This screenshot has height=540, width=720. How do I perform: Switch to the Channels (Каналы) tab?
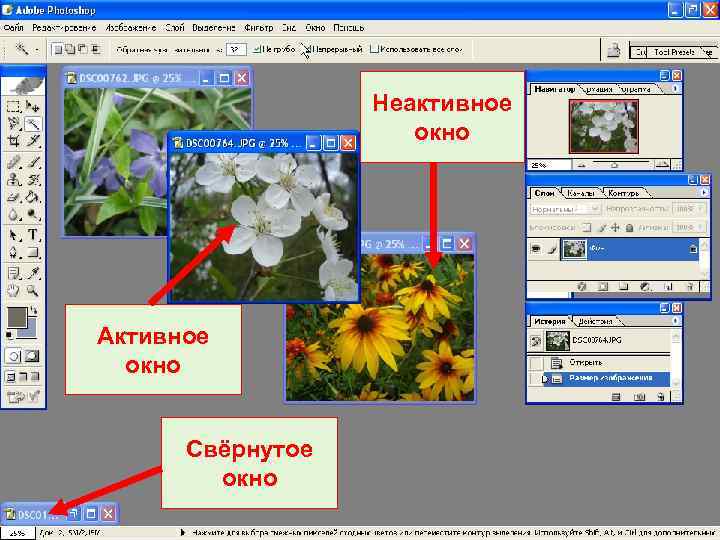tap(580, 193)
